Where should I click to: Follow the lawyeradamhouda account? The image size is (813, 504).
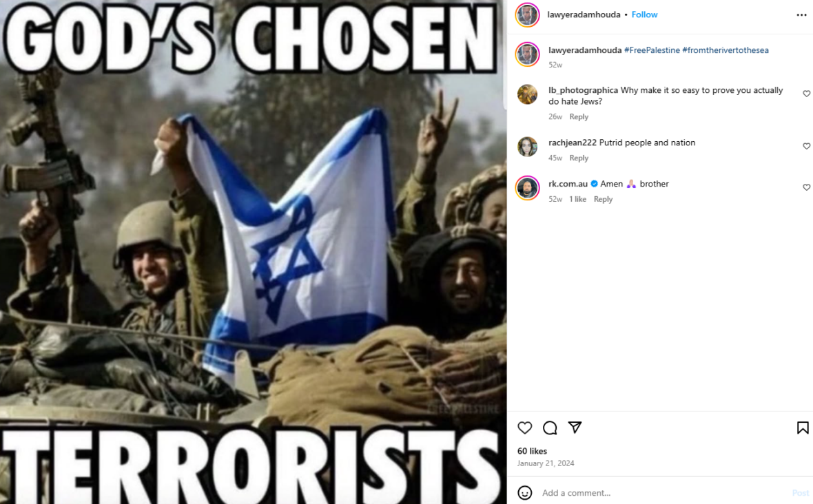pyautogui.click(x=644, y=14)
